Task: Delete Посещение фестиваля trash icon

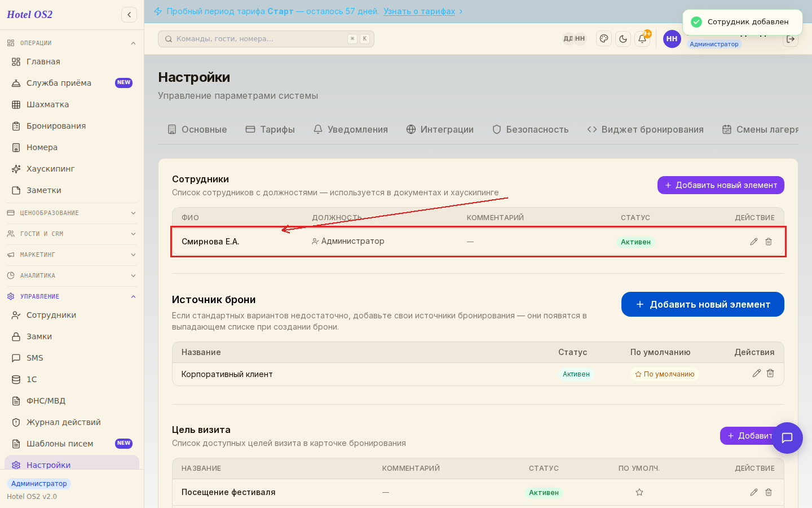Action: 769,492
